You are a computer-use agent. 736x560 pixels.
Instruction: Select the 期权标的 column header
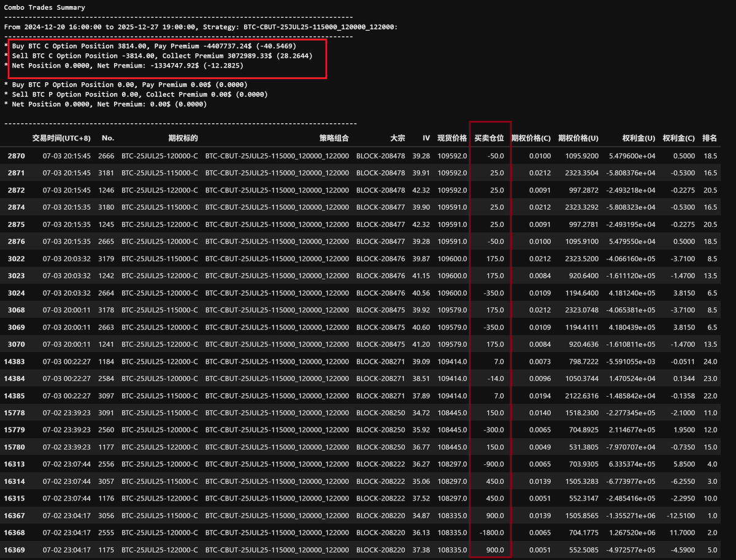click(183, 139)
